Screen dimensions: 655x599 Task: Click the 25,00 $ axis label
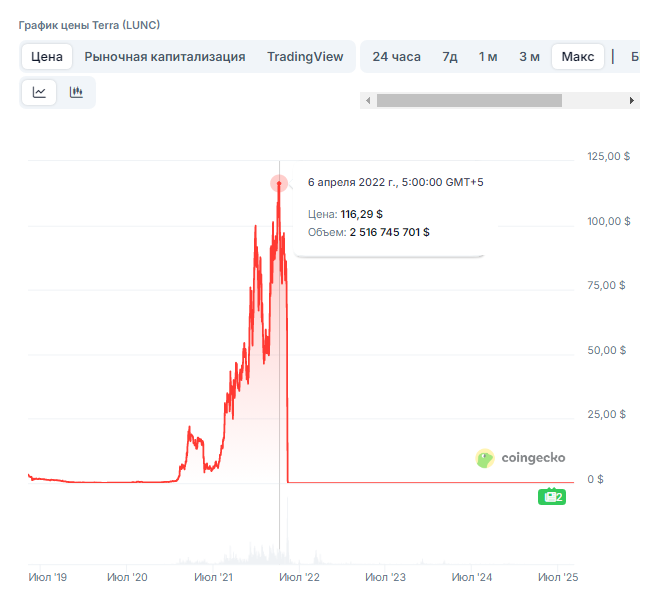click(607, 414)
